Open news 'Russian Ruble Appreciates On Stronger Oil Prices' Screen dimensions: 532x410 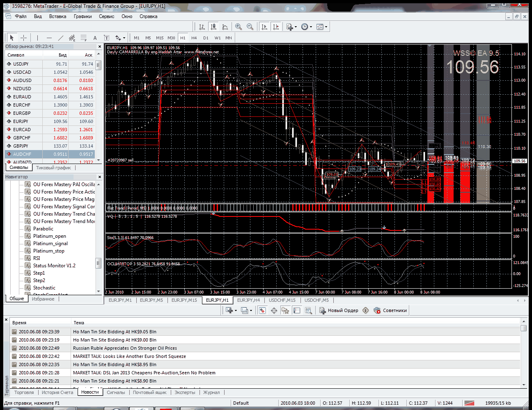click(x=265, y=348)
